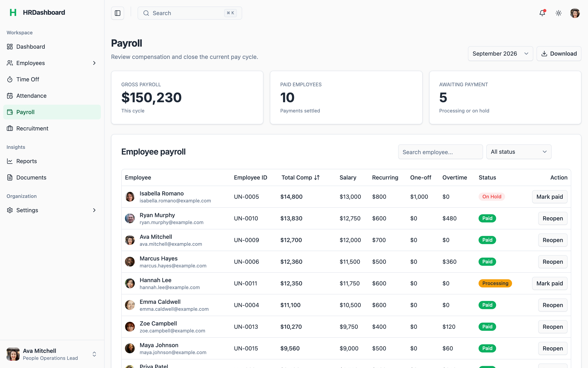
Task: Click Marcus Hayes's avatar
Action: click(x=130, y=262)
